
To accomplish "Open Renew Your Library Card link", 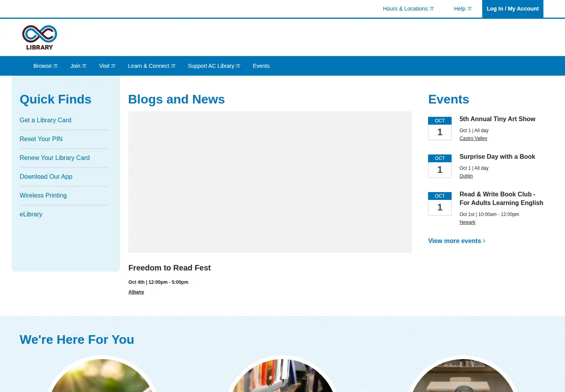I will [x=55, y=158].
